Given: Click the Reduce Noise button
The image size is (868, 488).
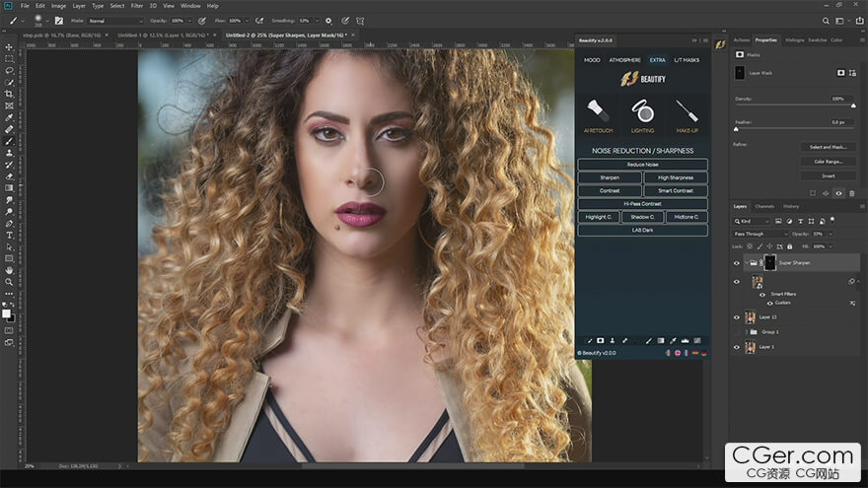Looking at the screenshot, I should pos(642,165).
